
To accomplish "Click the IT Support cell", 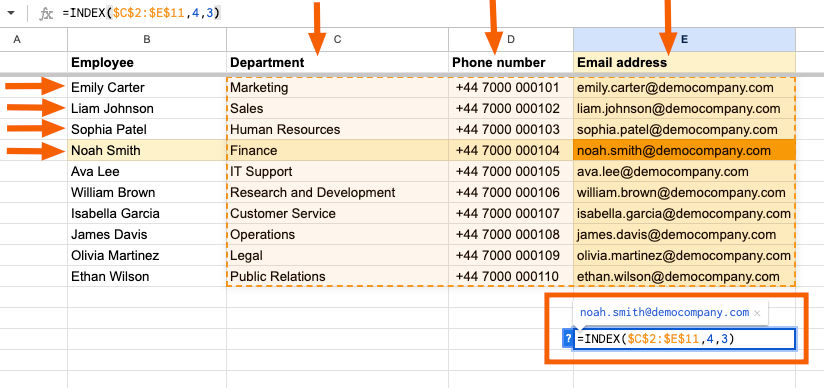I will [337, 171].
